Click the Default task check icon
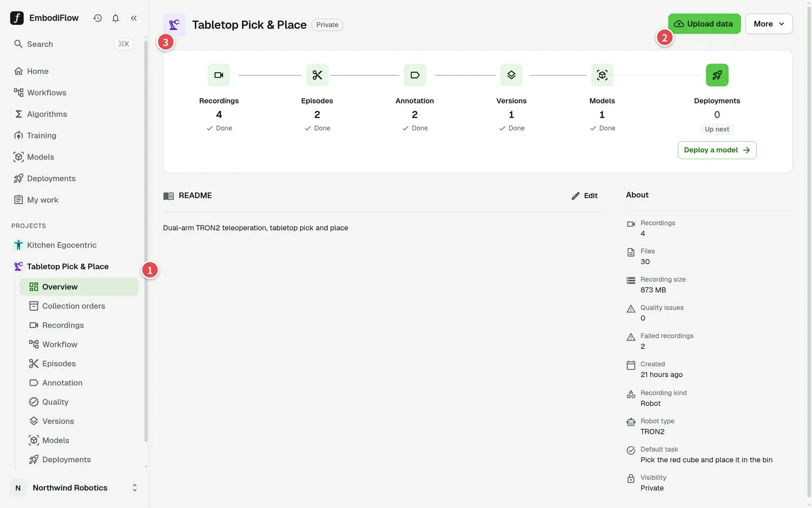Viewport: 812px width, 508px height. (631, 450)
